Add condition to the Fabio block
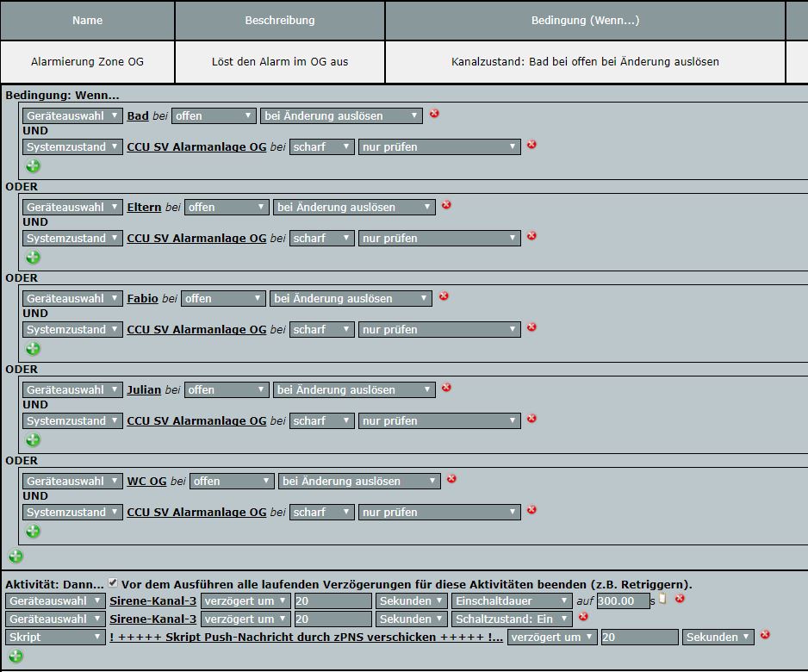Image resolution: width=808 pixels, height=672 pixels. (33, 348)
